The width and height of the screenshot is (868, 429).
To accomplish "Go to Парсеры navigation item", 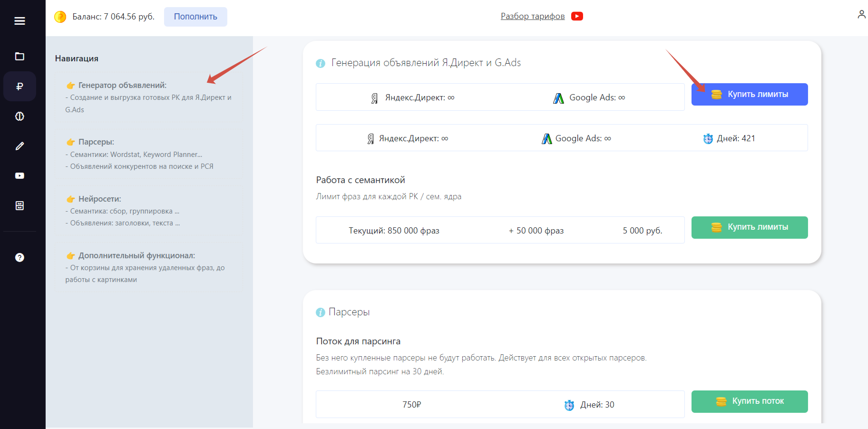I will tap(148, 154).
